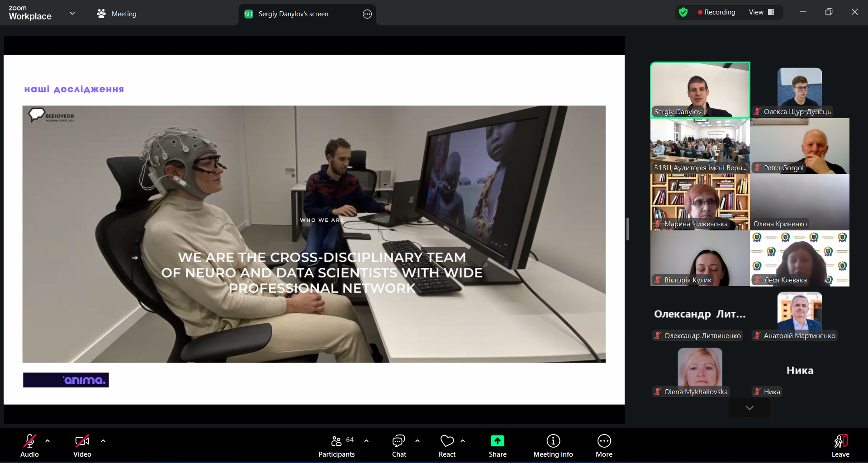The width and height of the screenshot is (868, 463).
Task: Open Meeting info
Action: (553, 441)
